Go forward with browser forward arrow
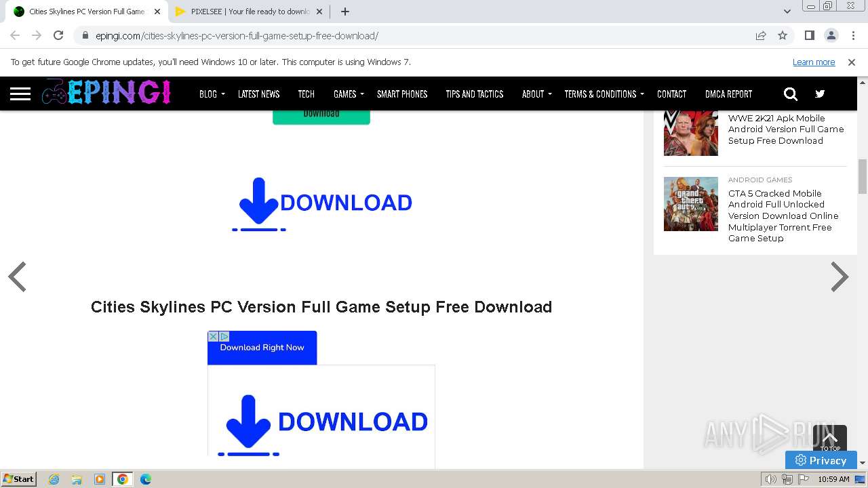The width and height of the screenshot is (868, 488). [37, 35]
